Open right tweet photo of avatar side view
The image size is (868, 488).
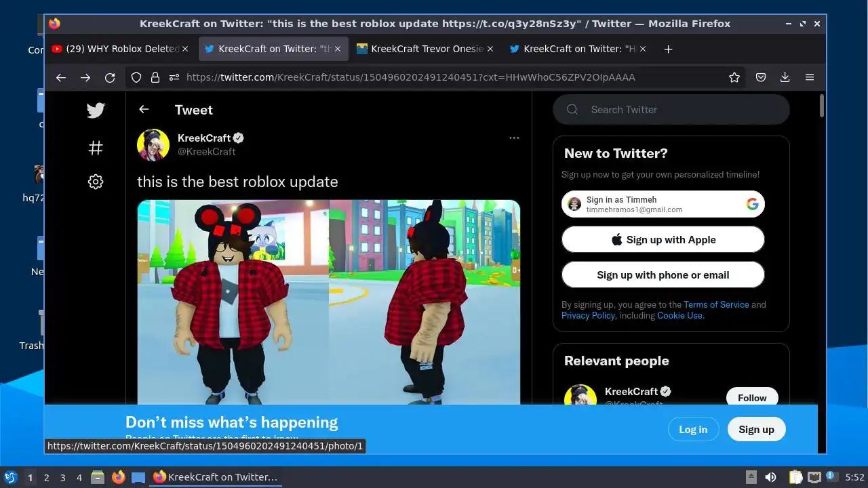pos(425,302)
